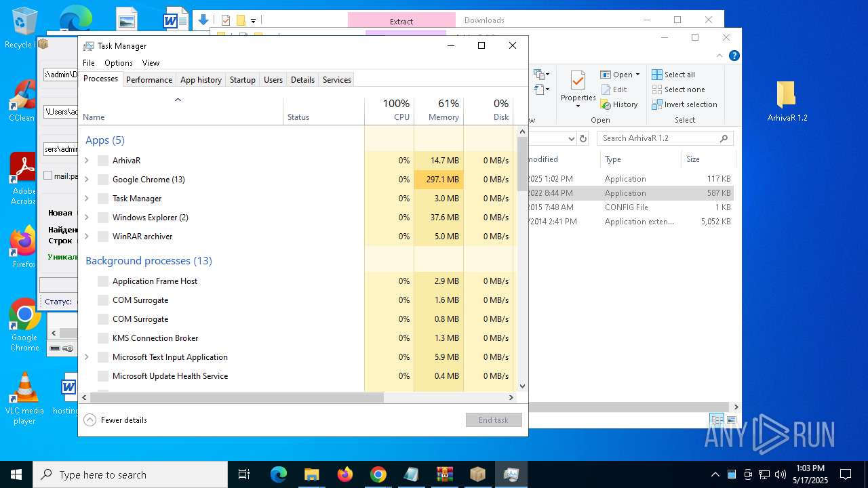Click Invert selection in Explorer ribbon
This screenshot has width=868, height=488.
pyautogui.click(x=684, y=104)
